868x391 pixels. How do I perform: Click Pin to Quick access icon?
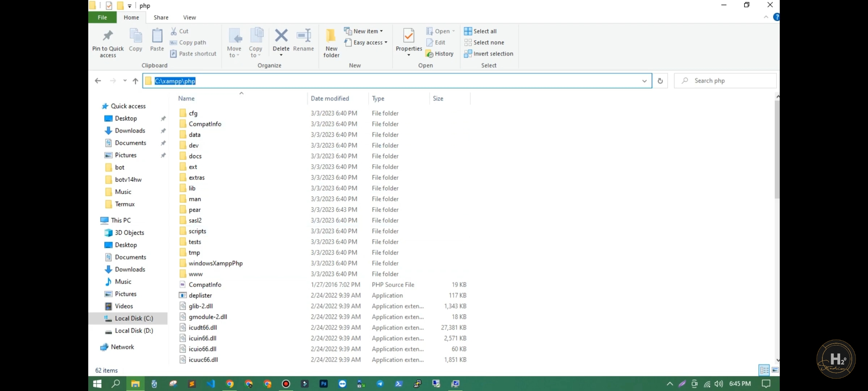pyautogui.click(x=108, y=36)
